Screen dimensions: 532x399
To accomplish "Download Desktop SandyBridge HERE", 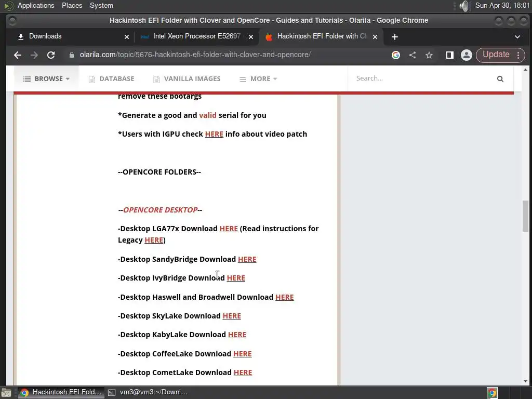I will tap(247, 259).
